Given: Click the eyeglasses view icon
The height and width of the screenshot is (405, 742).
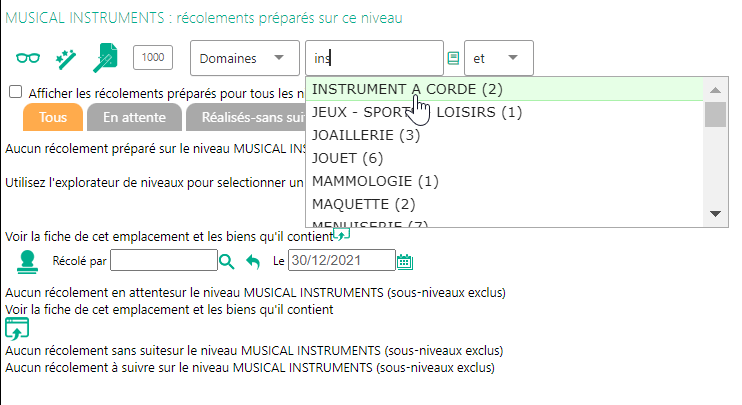Looking at the screenshot, I should (25, 58).
